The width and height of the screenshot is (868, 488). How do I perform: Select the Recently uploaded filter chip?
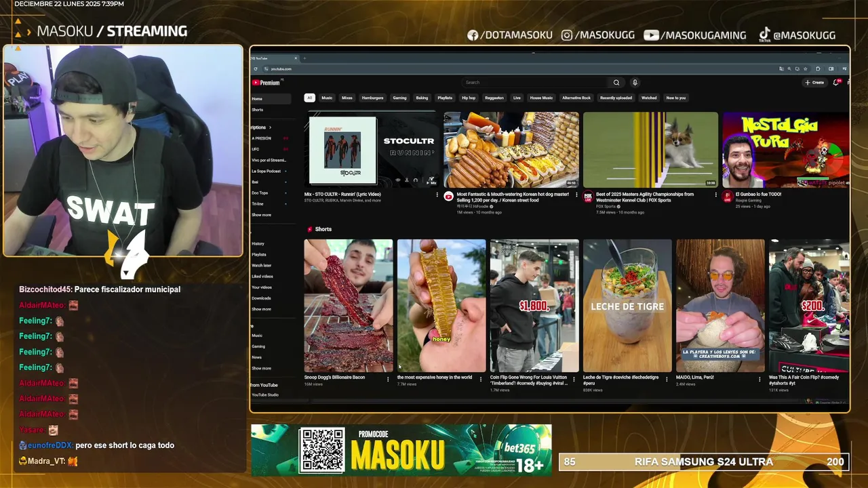[616, 98]
